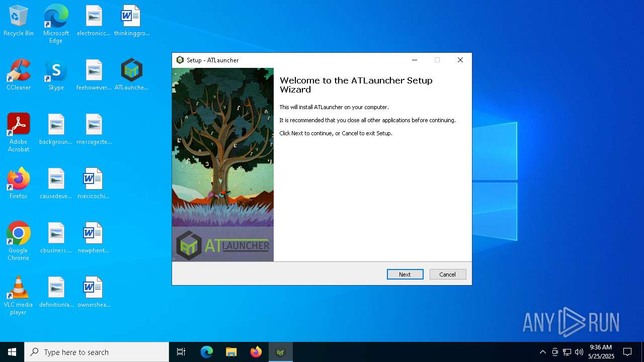Open the network status tray icon
644x362 pixels.
pyautogui.click(x=567, y=352)
